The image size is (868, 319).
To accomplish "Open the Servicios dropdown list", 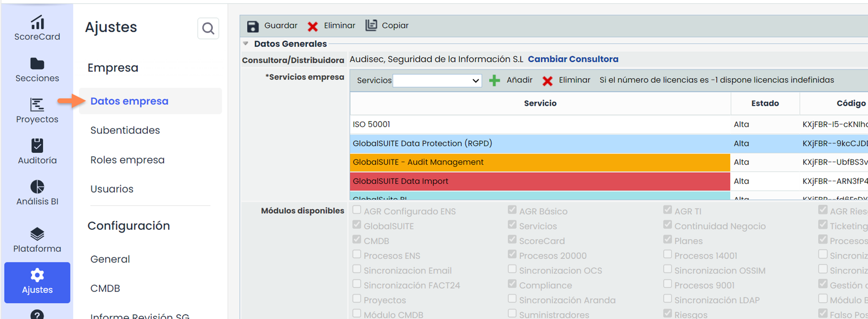I will tap(437, 81).
